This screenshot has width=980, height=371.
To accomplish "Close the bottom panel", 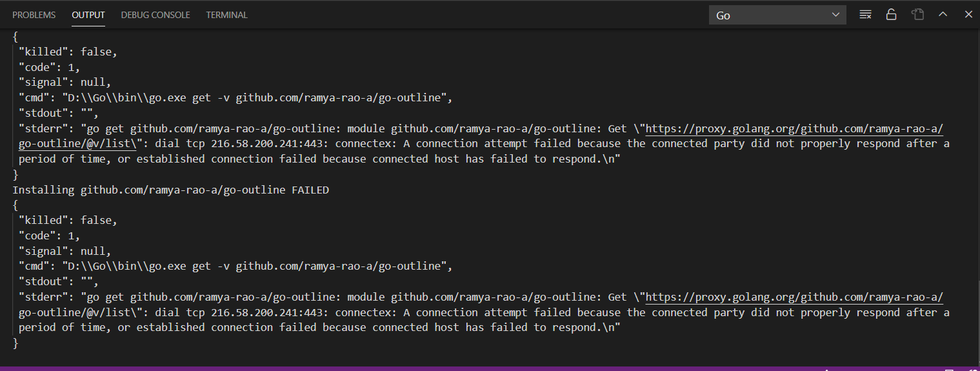I will click(968, 14).
